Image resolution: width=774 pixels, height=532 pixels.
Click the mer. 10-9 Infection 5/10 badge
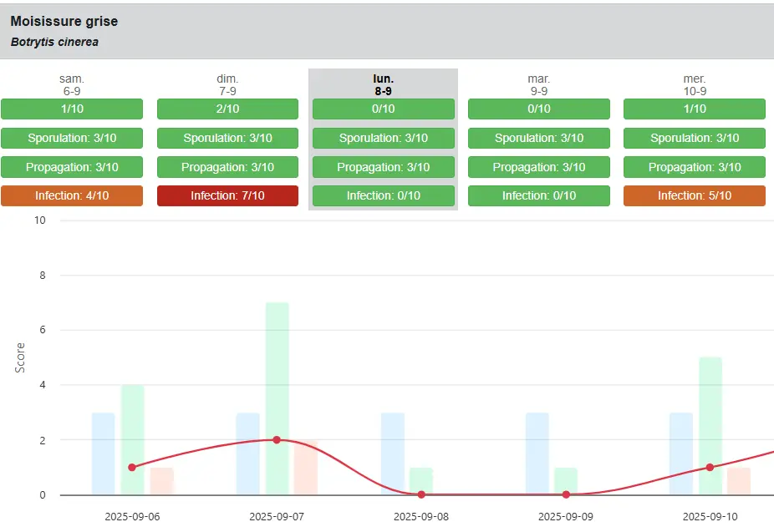point(694,196)
